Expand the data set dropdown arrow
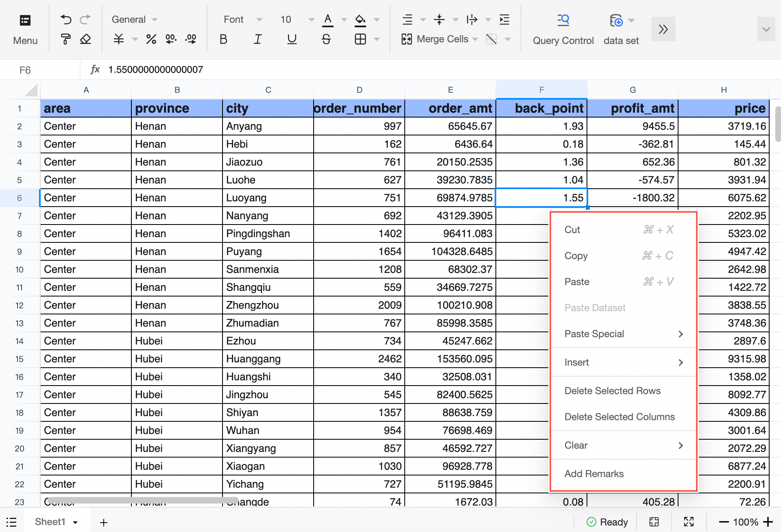Viewport: 781px width, 532px height. (x=631, y=20)
